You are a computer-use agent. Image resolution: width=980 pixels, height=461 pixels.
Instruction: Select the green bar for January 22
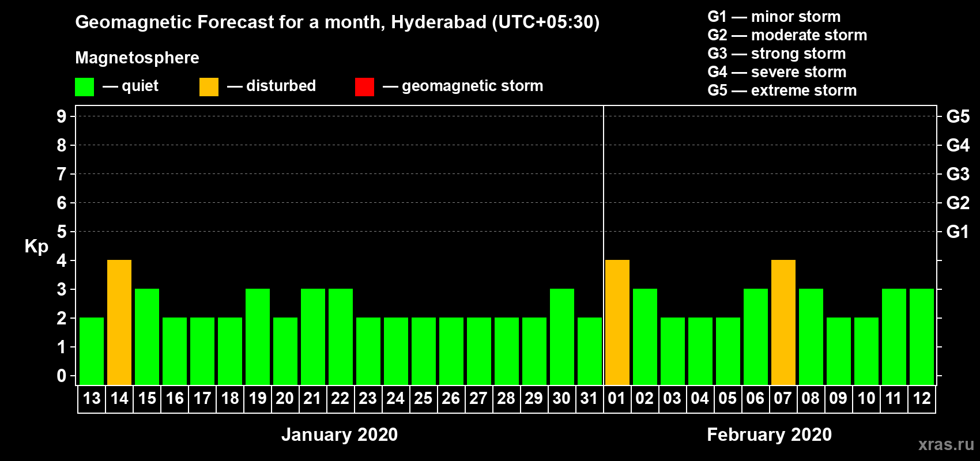click(x=341, y=337)
